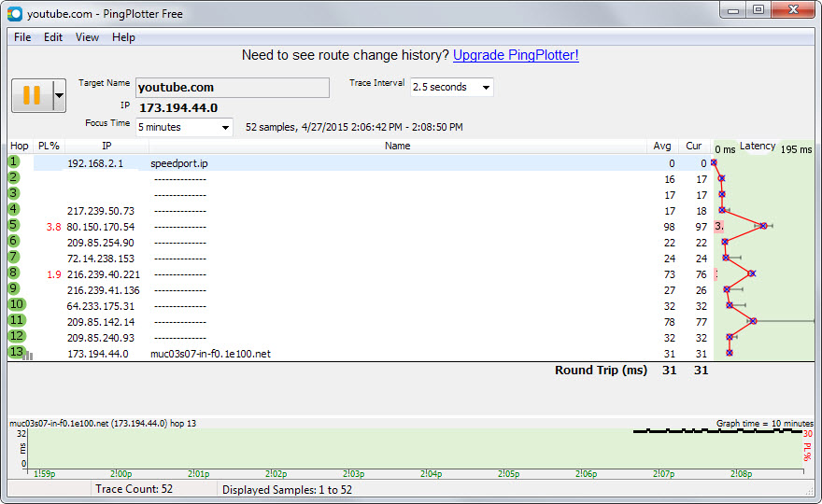Click the 52 samples date range text
This screenshot has width=822, height=504.
(x=354, y=127)
